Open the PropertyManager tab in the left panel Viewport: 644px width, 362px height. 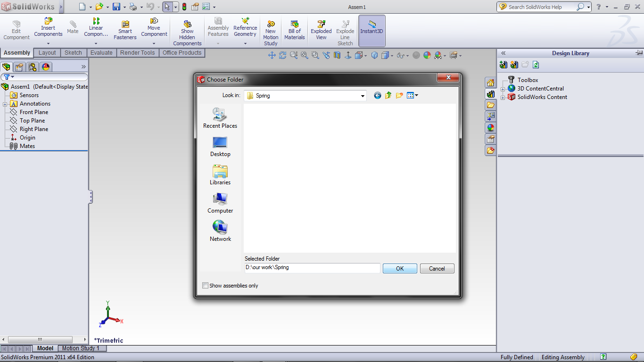click(19, 67)
